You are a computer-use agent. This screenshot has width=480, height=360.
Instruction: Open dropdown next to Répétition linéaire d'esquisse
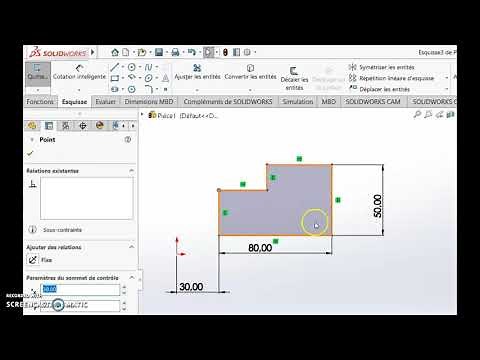(447, 78)
